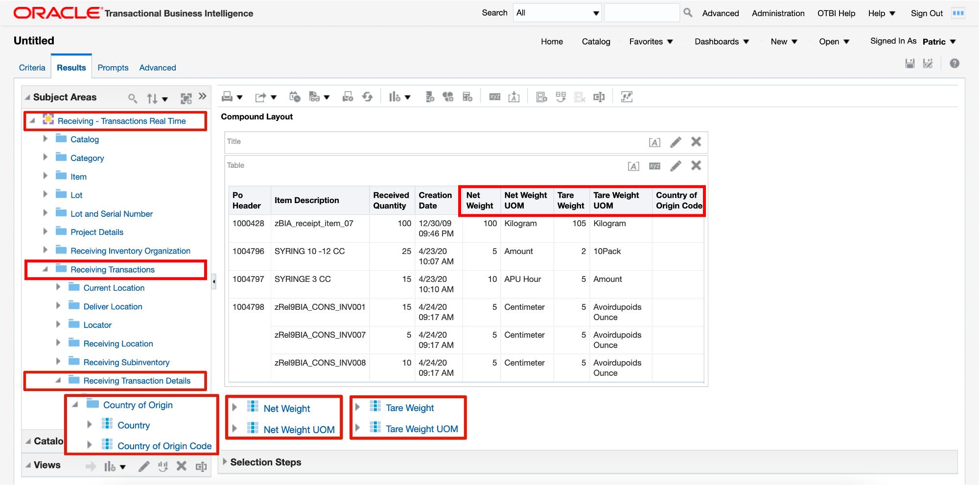Click the pencil edit icon on Table view
This screenshot has width=980, height=485.
(676, 166)
